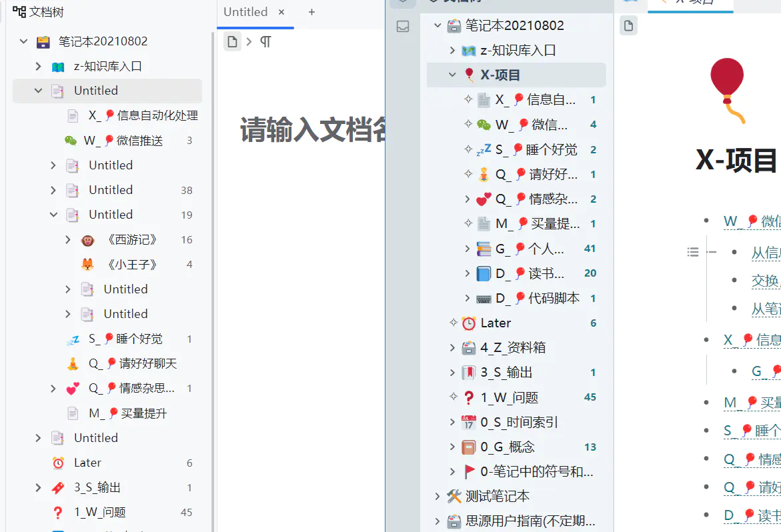
Task: Expand z-知识库入口 in left document tree
Action: click(39, 66)
